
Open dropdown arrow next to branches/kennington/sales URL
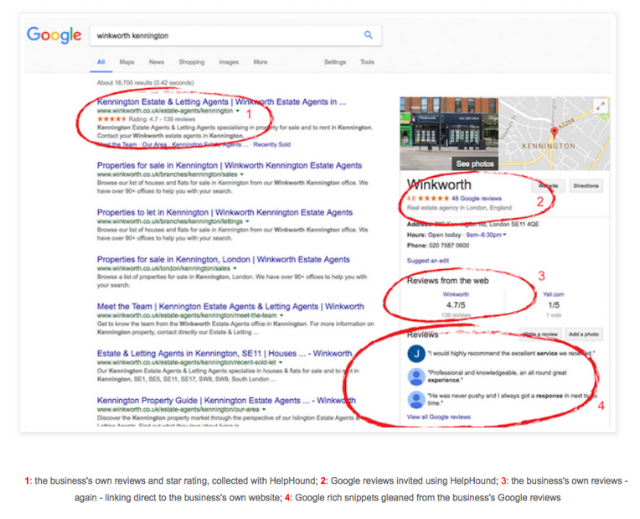click(242, 174)
